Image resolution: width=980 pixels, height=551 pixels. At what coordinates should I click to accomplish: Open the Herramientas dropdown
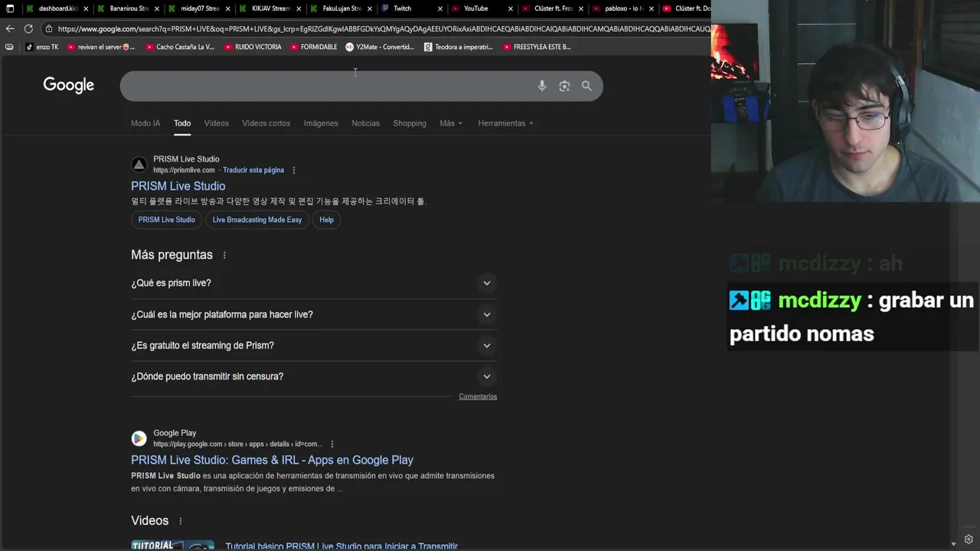click(505, 123)
